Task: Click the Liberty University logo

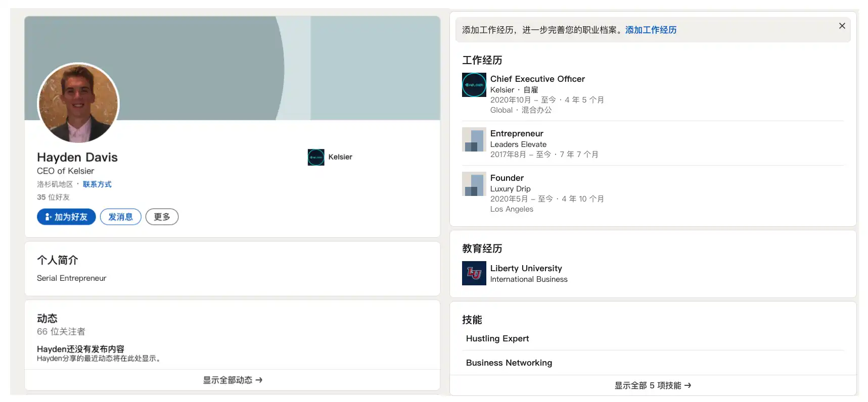Action: [474, 273]
